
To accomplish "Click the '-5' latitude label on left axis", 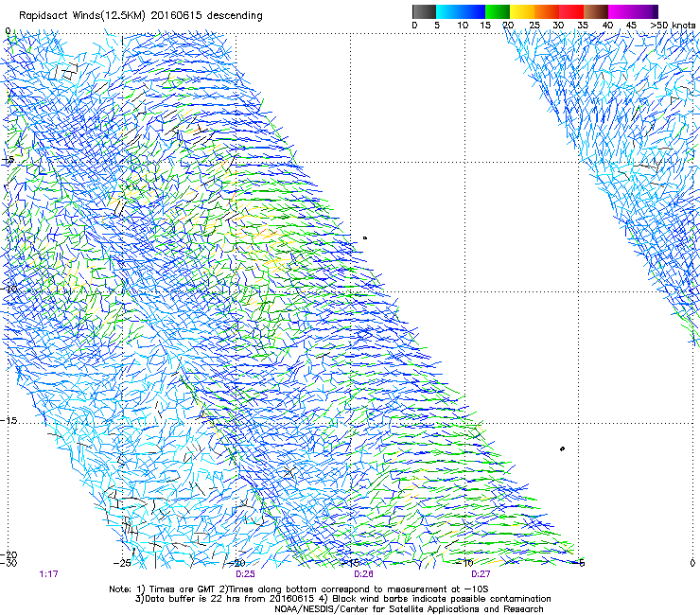I will coord(8,160).
